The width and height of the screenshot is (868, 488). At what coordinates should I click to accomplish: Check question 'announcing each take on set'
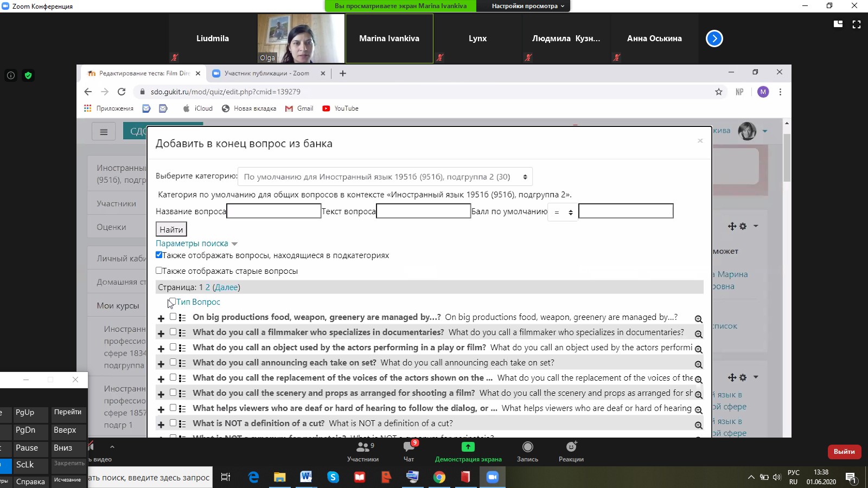173,362
